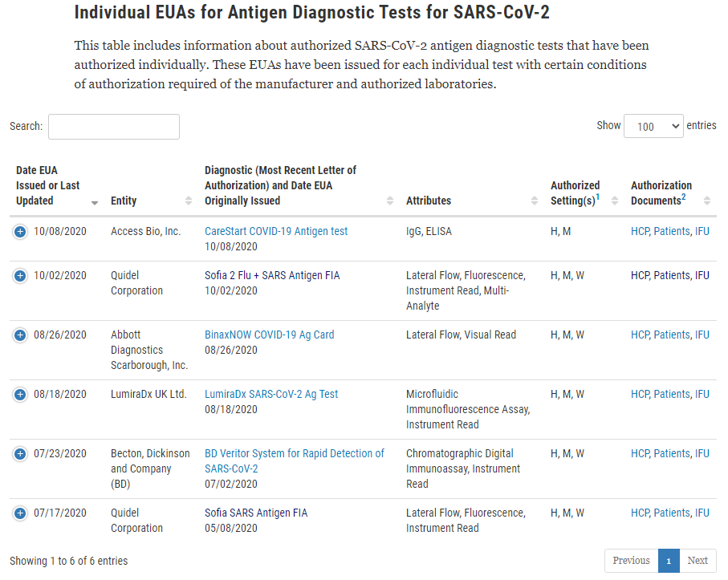
Task: Click footnote 1 on Authorized Setting(s) header
Action: (597, 197)
